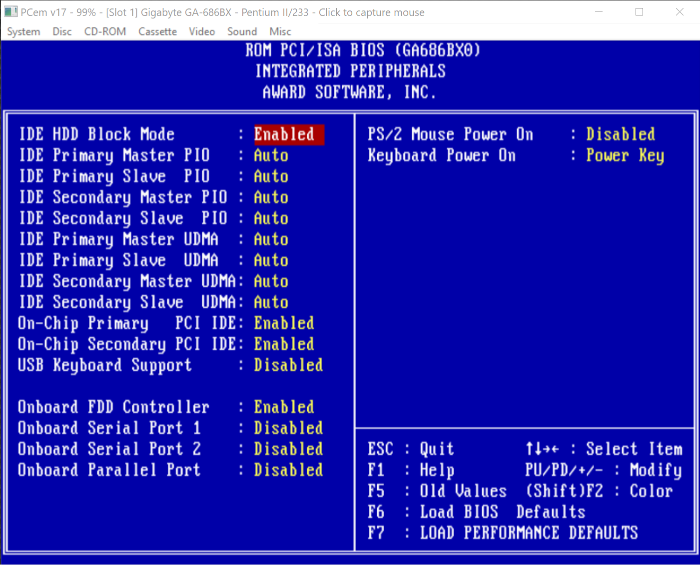Open the Misc menu

pyautogui.click(x=280, y=32)
